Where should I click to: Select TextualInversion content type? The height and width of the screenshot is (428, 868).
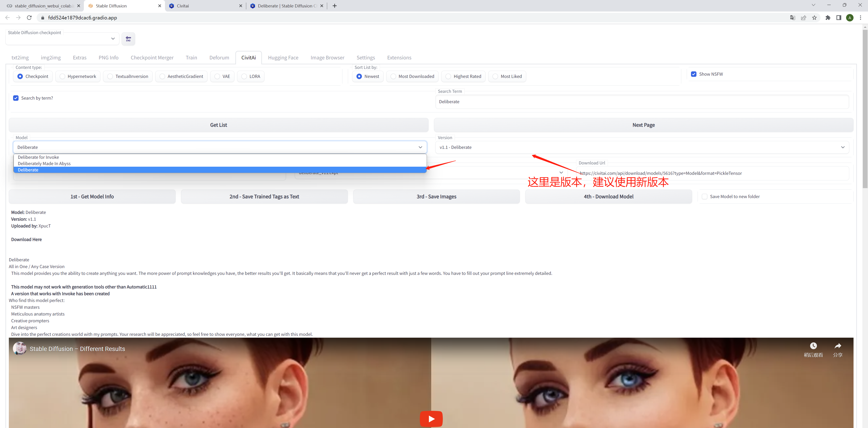point(128,76)
